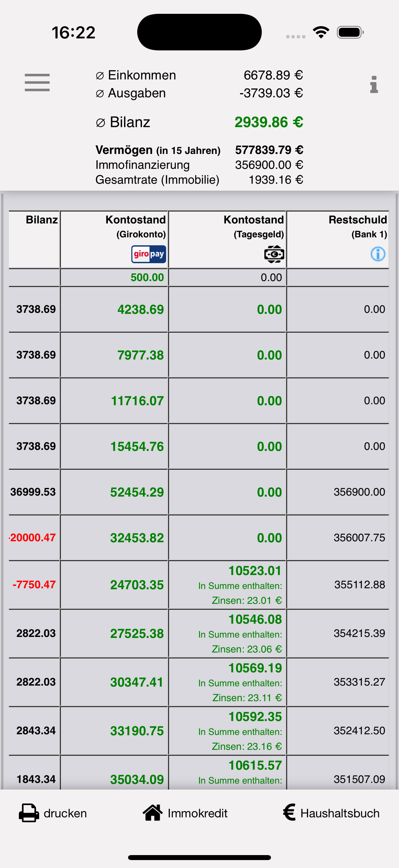Tap the Restschuld value 356900.00 in table
The height and width of the screenshot is (868, 399).
pos(359,492)
